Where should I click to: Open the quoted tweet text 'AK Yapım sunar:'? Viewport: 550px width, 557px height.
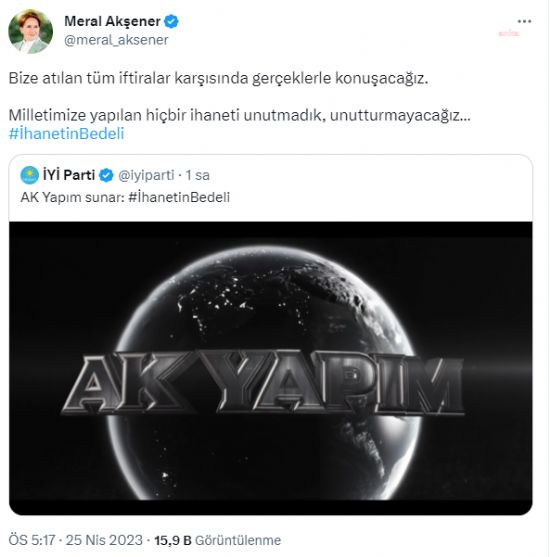72,198
